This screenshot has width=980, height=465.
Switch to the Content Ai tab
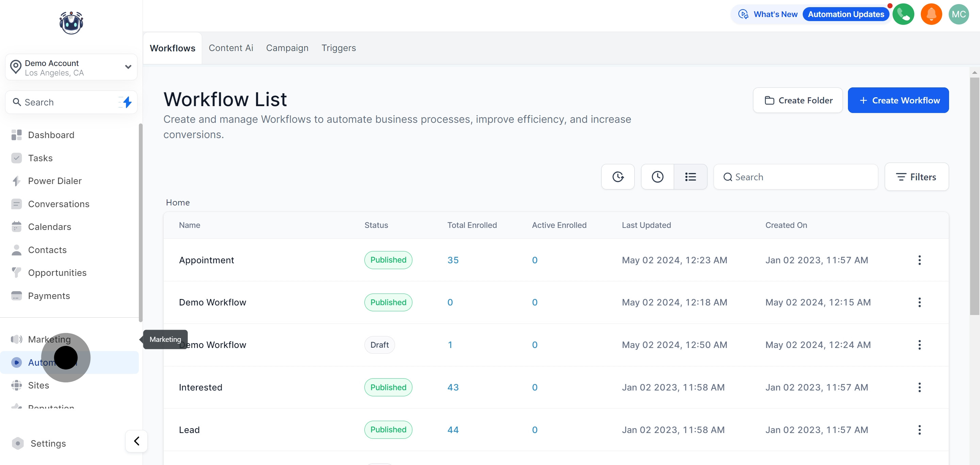(x=231, y=48)
